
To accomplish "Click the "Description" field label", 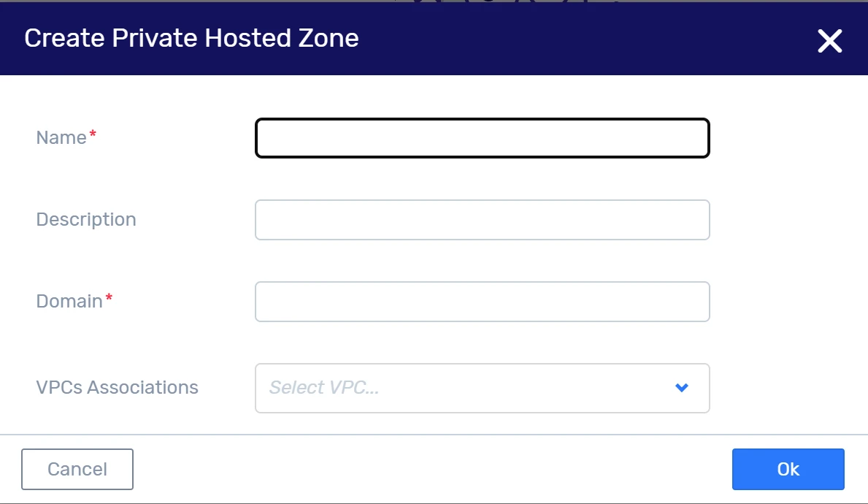I will pyautogui.click(x=86, y=220).
